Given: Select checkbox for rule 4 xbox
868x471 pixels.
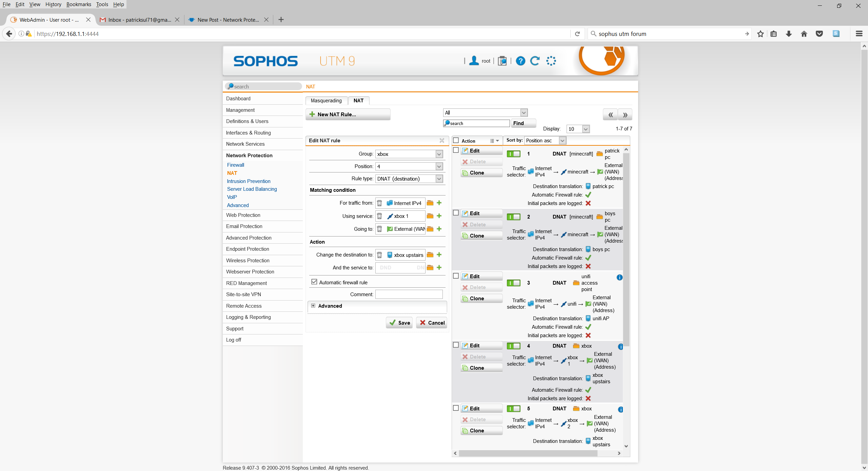Looking at the screenshot, I should (x=456, y=345).
